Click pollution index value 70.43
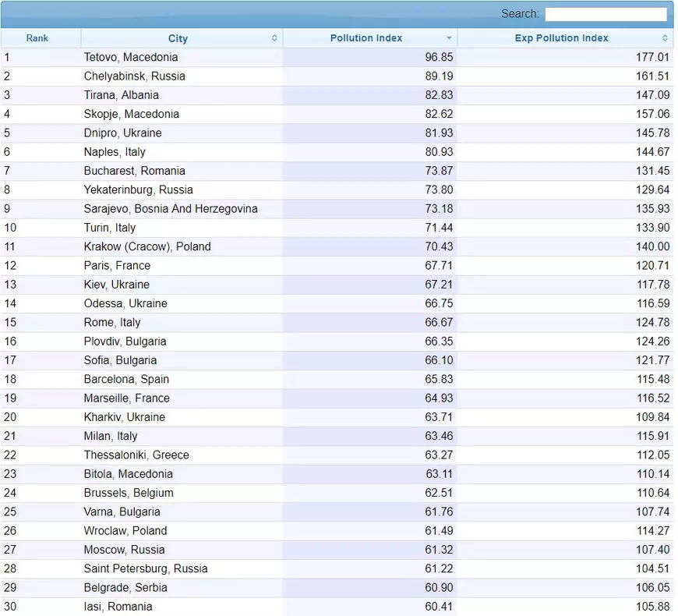The height and width of the screenshot is (616, 678). tap(439, 246)
